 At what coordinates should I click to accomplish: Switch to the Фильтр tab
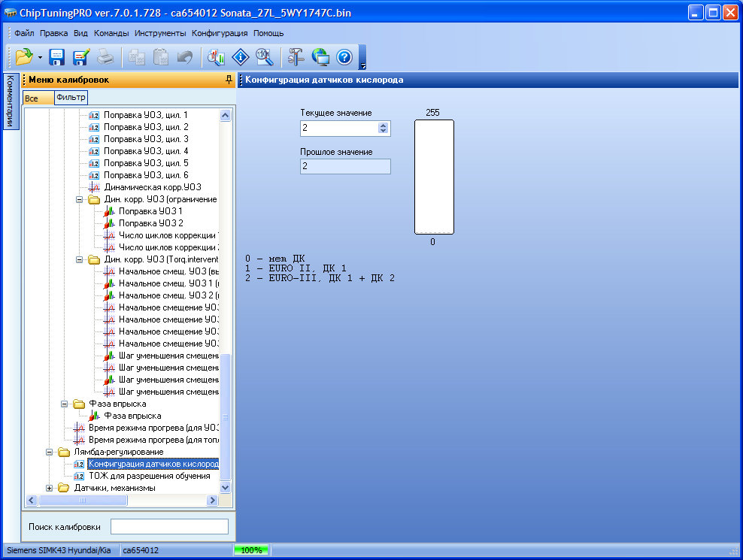coord(71,98)
